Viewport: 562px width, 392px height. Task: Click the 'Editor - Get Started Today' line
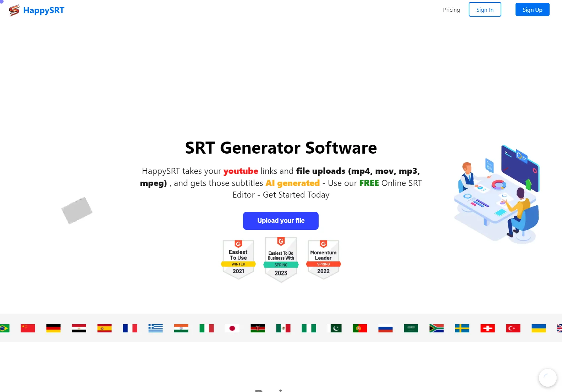[x=281, y=195]
